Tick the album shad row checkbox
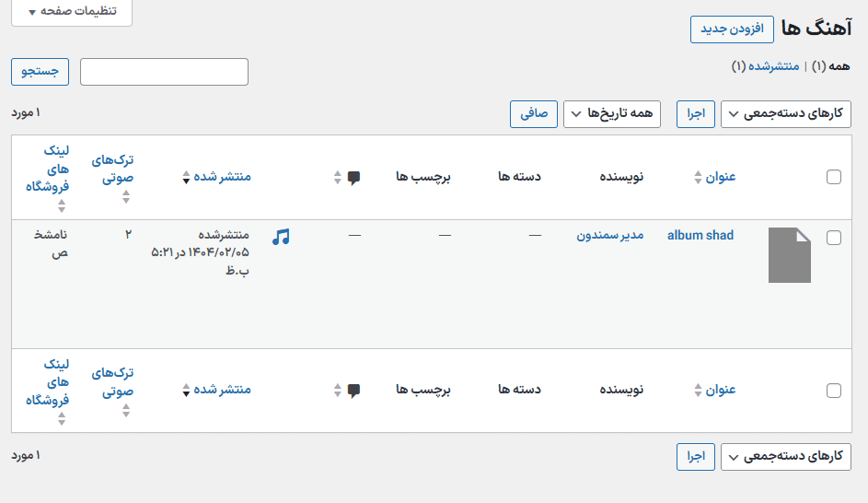 tap(834, 238)
